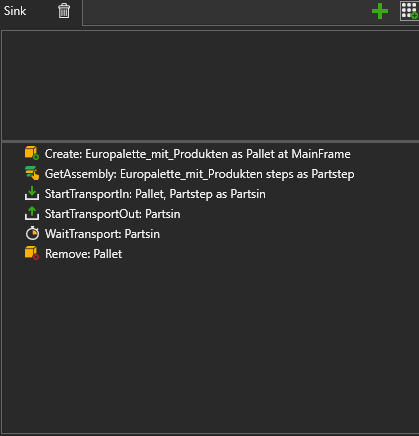The height and width of the screenshot is (436, 419).
Task: Click the horizontal splitter above the statements
Action: pos(210,141)
